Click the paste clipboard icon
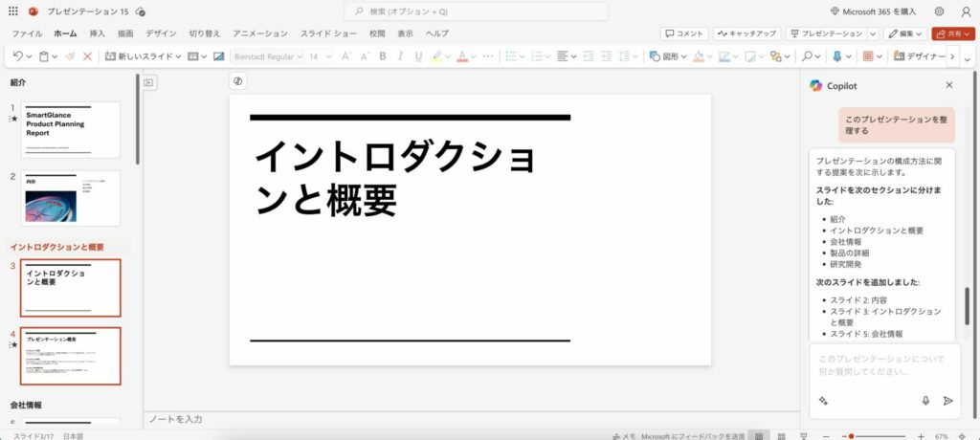Viewport: 980px width, 440px height. point(44,56)
